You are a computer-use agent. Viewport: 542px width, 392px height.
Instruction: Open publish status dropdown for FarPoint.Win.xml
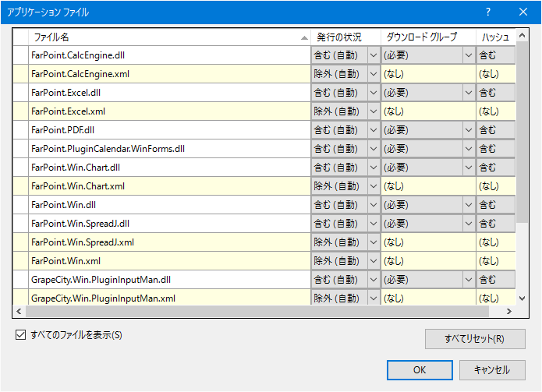click(374, 261)
